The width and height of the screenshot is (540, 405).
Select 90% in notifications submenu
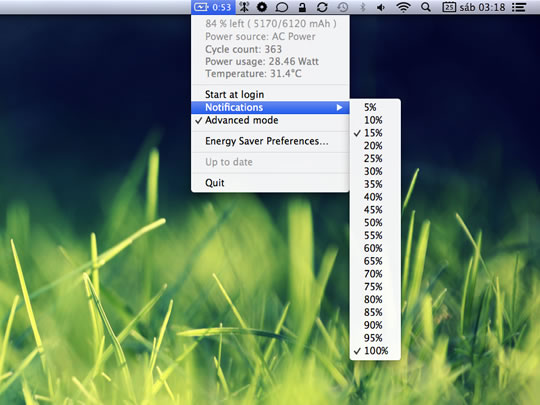(375, 325)
